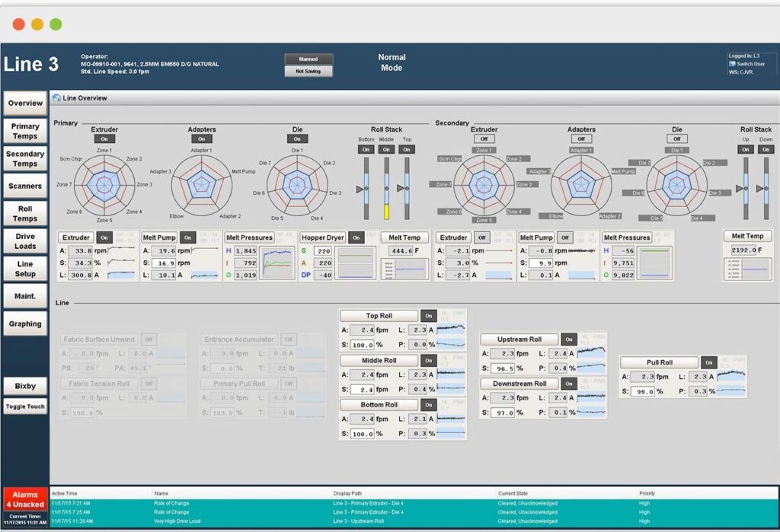Toggle the Secondary Extruder radar Off button
The height and width of the screenshot is (532, 780).
(484, 139)
